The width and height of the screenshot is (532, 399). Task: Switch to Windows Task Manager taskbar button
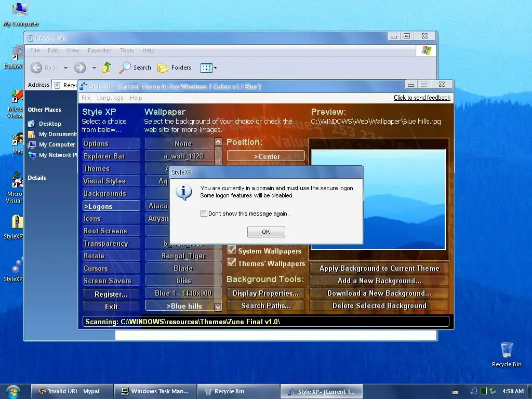coord(155,391)
